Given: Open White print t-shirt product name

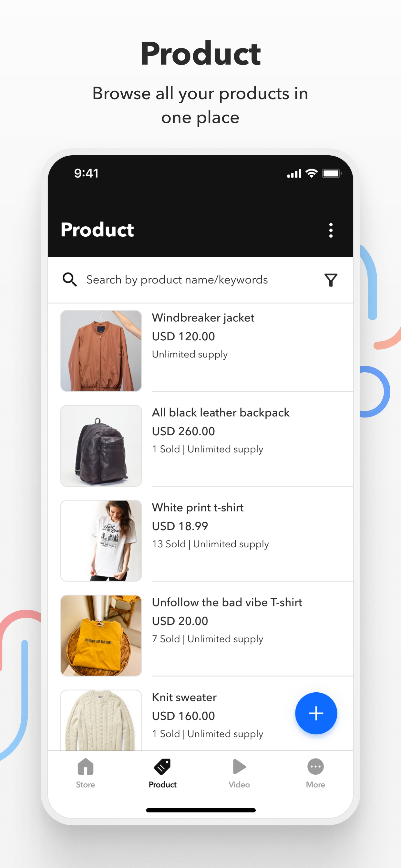Looking at the screenshot, I should [x=198, y=507].
